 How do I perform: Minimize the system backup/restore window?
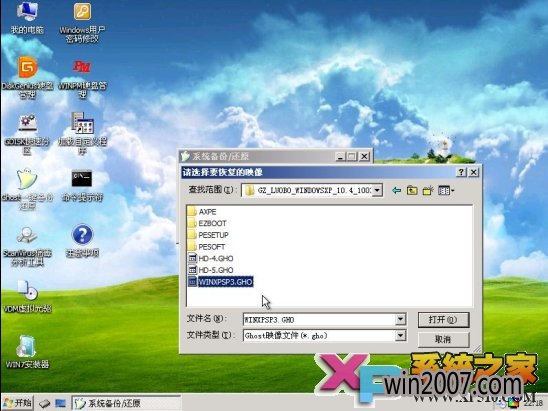[340, 156]
